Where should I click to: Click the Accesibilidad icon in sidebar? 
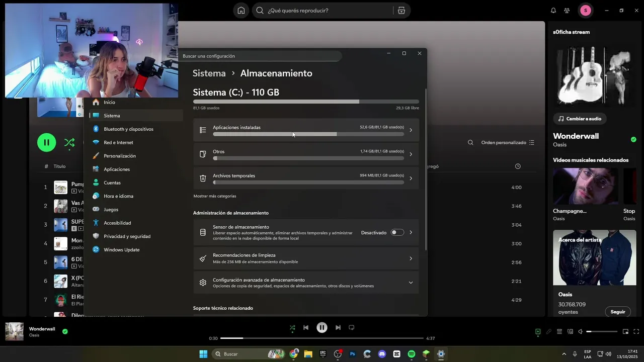point(96,223)
